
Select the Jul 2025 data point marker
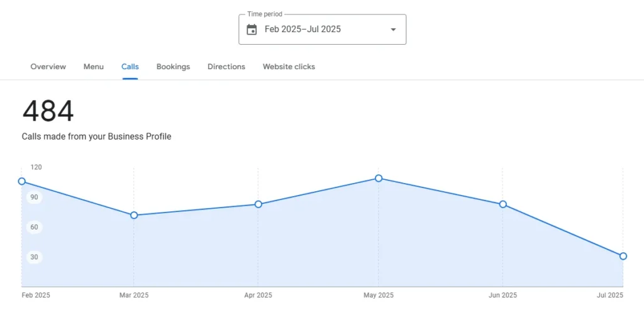coord(623,256)
